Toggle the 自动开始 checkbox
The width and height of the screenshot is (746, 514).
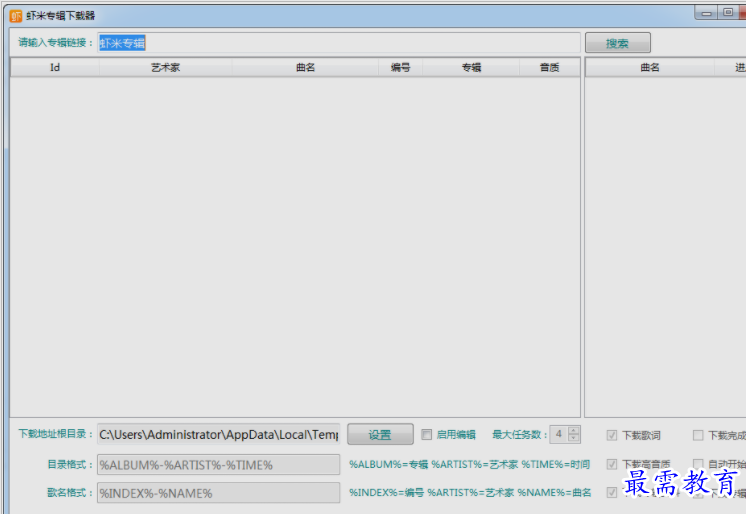click(698, 464)
